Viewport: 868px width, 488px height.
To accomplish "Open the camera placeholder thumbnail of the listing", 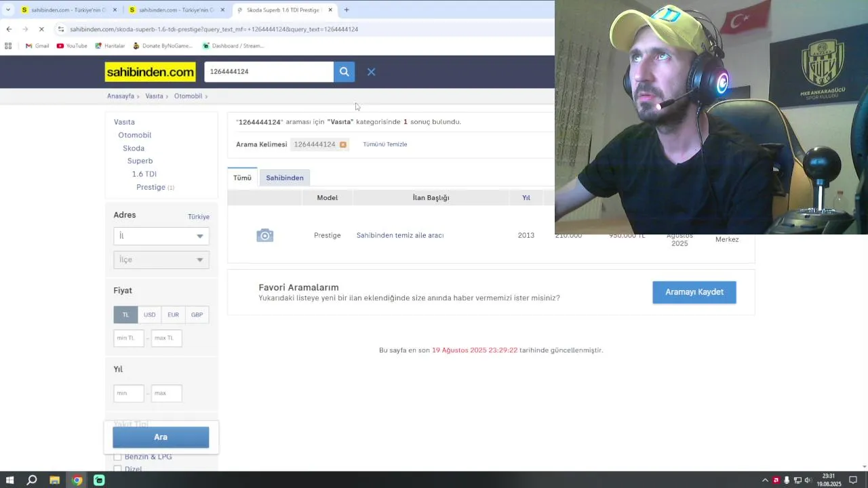I will pos(264,235).
